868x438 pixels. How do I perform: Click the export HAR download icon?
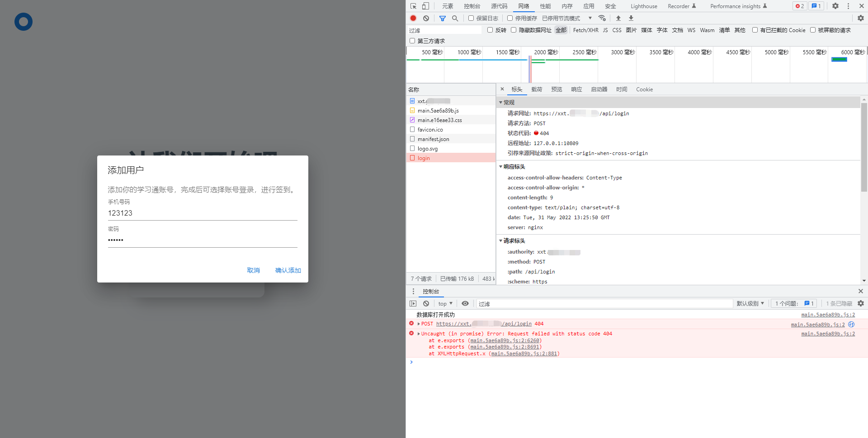(x=631, y=18)
